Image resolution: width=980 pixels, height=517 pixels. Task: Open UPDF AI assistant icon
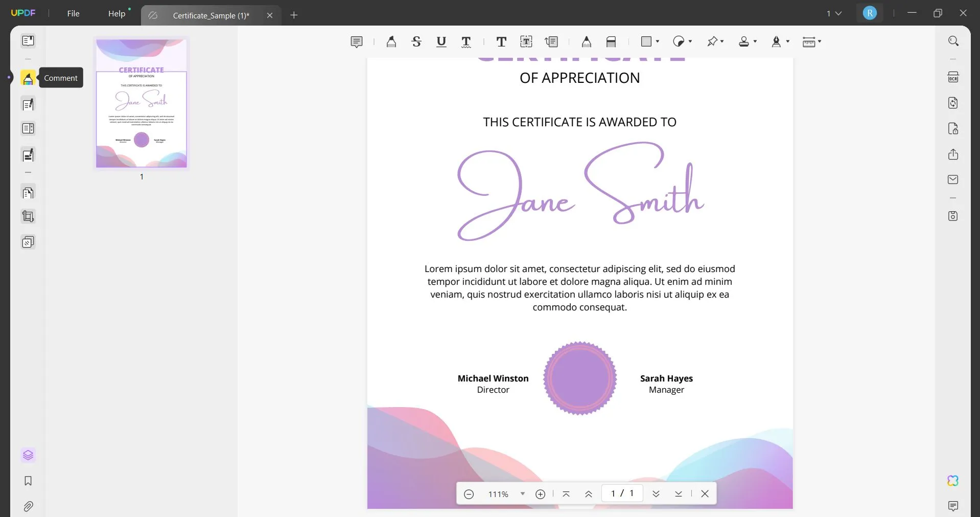tap(953, 481)
